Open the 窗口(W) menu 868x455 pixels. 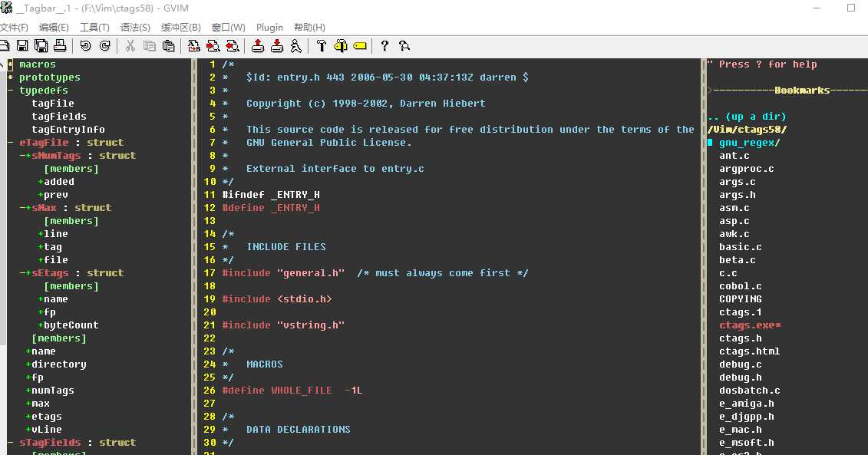tap(229, 27)
